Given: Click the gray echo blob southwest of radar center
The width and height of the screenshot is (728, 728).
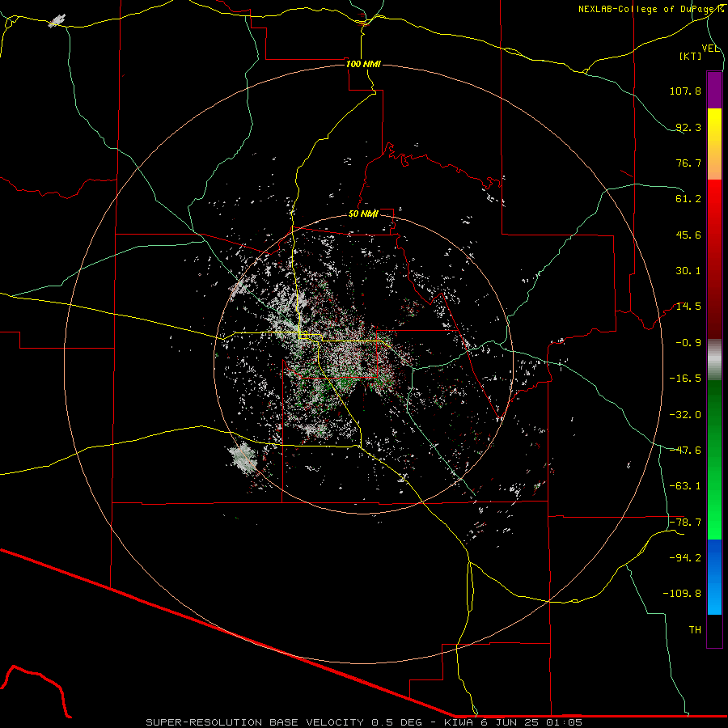Looking at the screenshot, I should [243, 457].
